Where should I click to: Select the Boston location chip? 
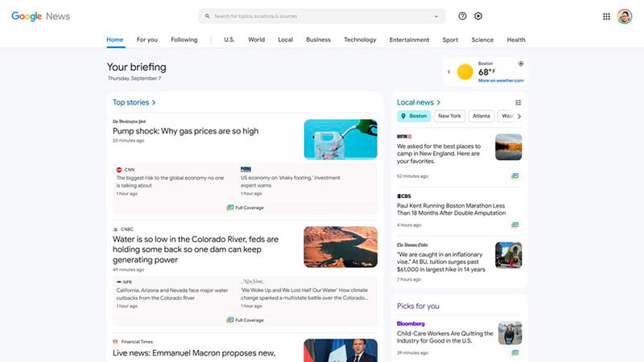[414, 116]
